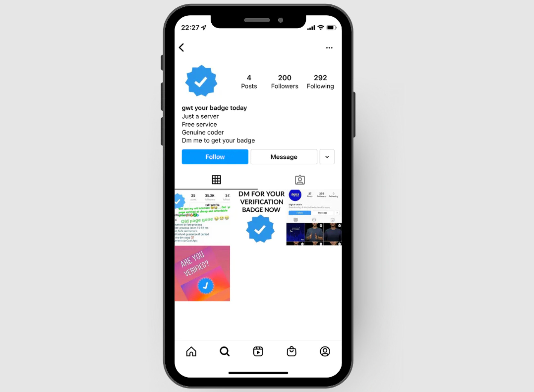Open the 292 Following count link
This screenshot has height=392, width=534.
[320, 81]
